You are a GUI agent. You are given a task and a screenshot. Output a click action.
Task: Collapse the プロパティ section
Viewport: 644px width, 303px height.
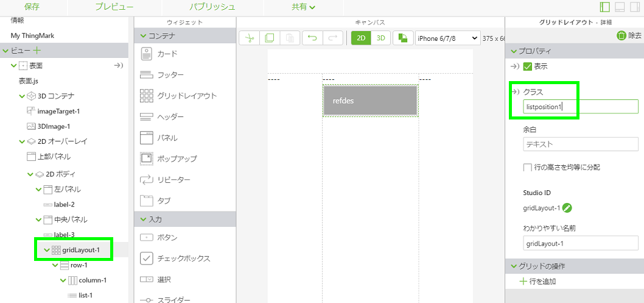[x=514, y=51]
